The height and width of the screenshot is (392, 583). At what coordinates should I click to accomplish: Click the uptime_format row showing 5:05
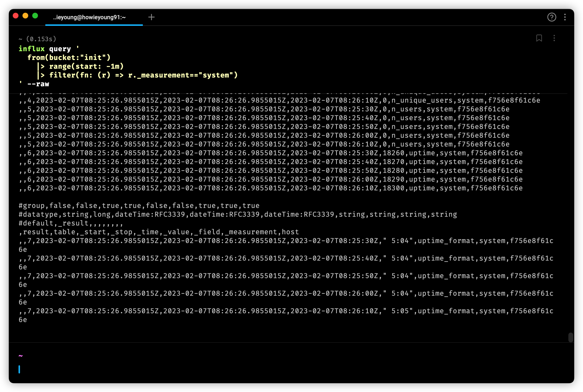click(x=285, y=311)
